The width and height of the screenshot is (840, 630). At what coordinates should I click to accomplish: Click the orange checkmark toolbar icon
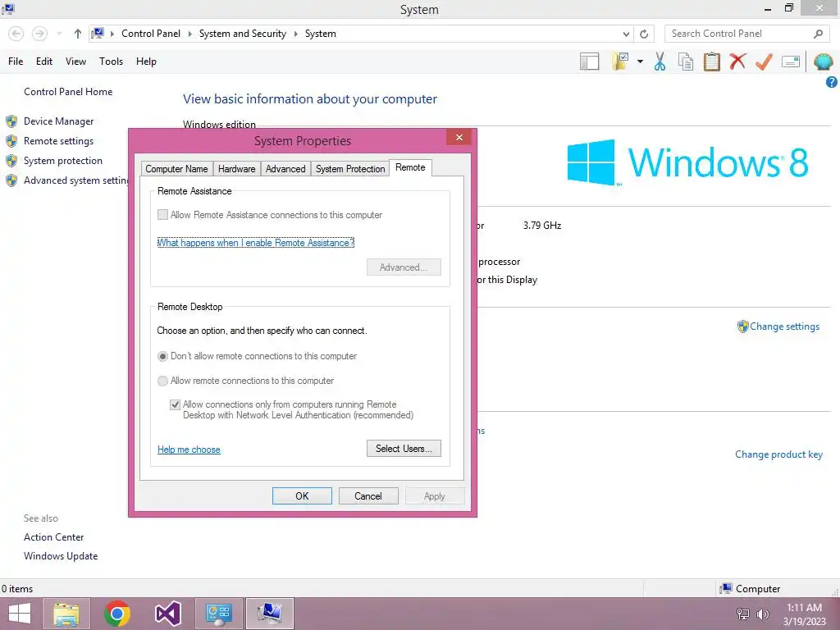[764, 62]
